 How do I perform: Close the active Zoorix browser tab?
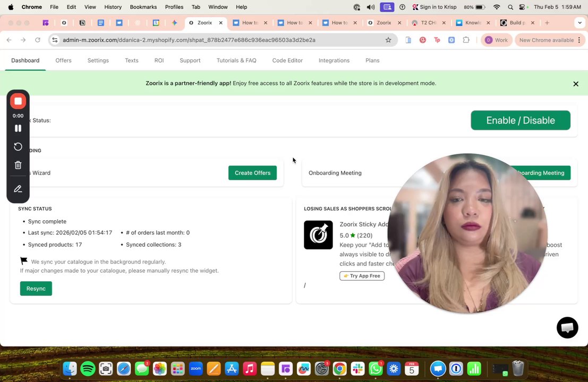coord(221,23)
